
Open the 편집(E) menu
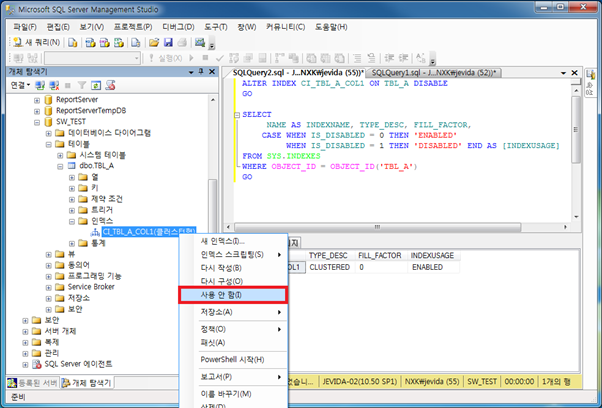pos(58,27)
